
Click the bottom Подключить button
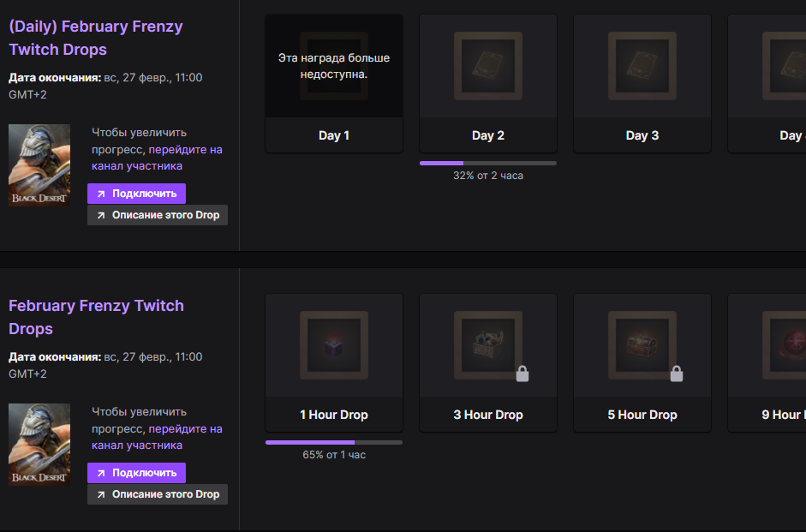136,473
